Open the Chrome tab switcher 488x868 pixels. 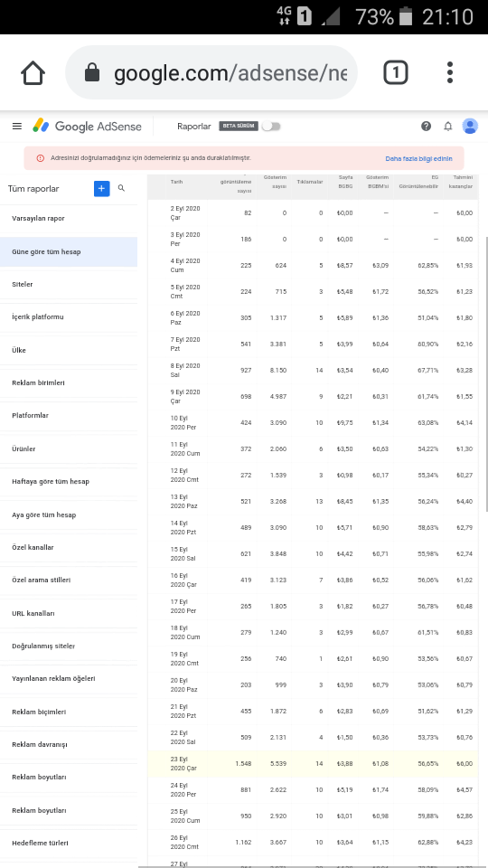pyautogui.click(x=396, y=72)
